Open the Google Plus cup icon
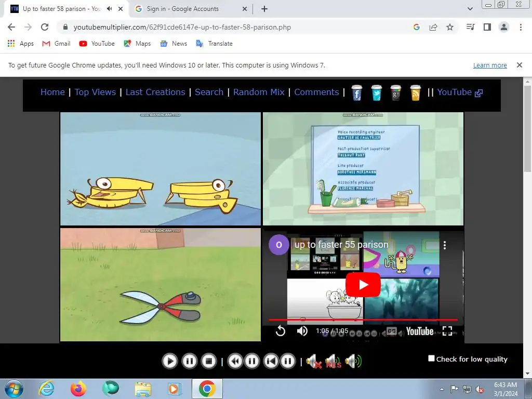 [x=395, y=92]
